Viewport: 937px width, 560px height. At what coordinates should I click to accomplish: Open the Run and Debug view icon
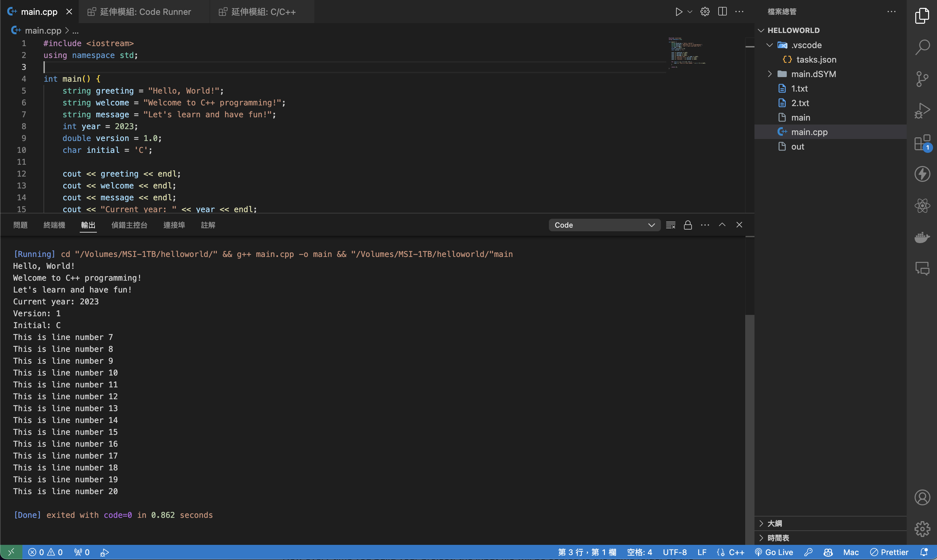pos(922,111)
